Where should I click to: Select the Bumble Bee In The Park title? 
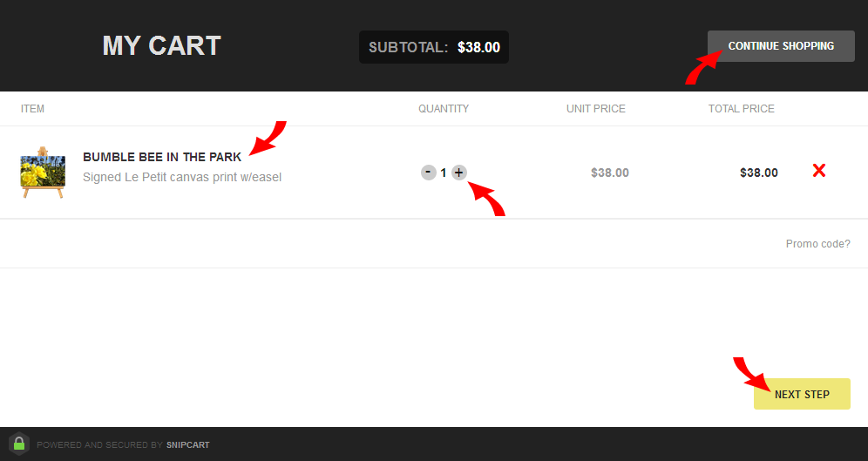[x=162, y=157]
